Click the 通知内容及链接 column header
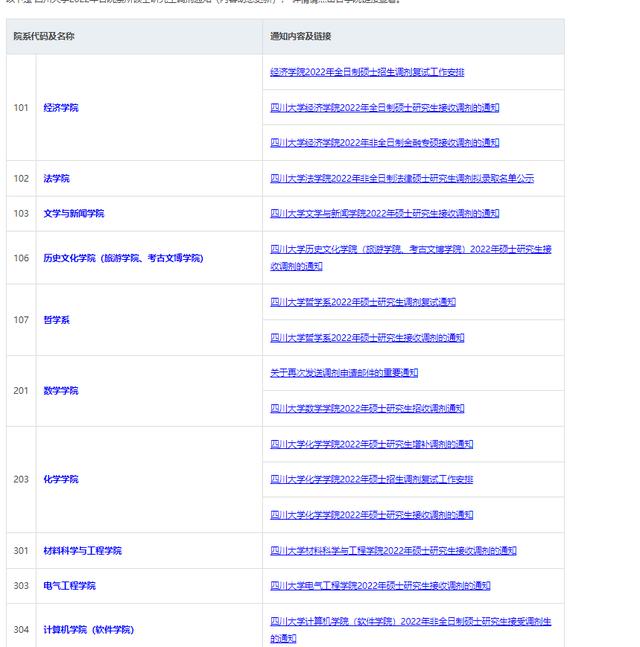 300,36
